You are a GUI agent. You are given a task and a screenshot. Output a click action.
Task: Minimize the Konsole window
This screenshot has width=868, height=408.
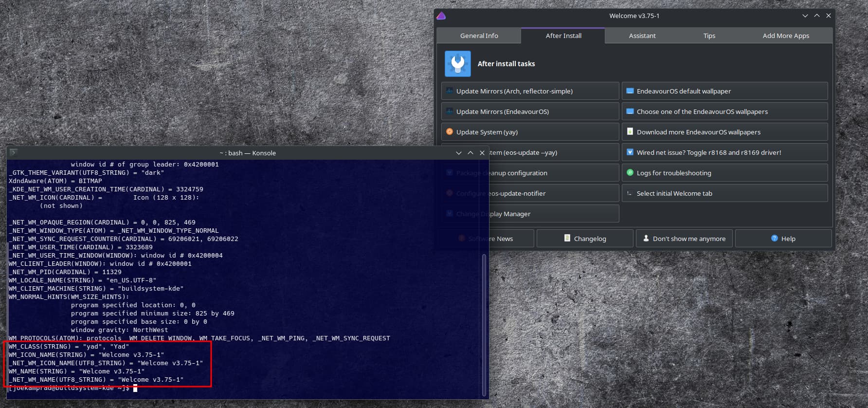click(459, 153)
